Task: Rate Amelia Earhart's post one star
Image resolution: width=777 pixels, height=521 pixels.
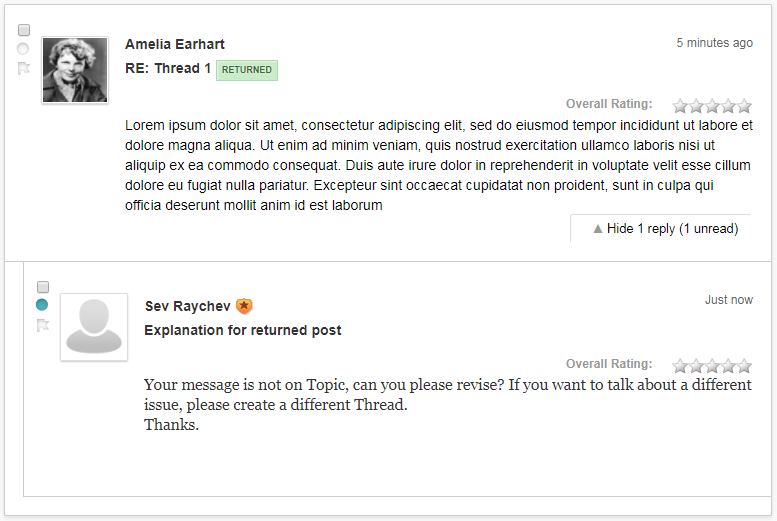Action: [680, 106]
